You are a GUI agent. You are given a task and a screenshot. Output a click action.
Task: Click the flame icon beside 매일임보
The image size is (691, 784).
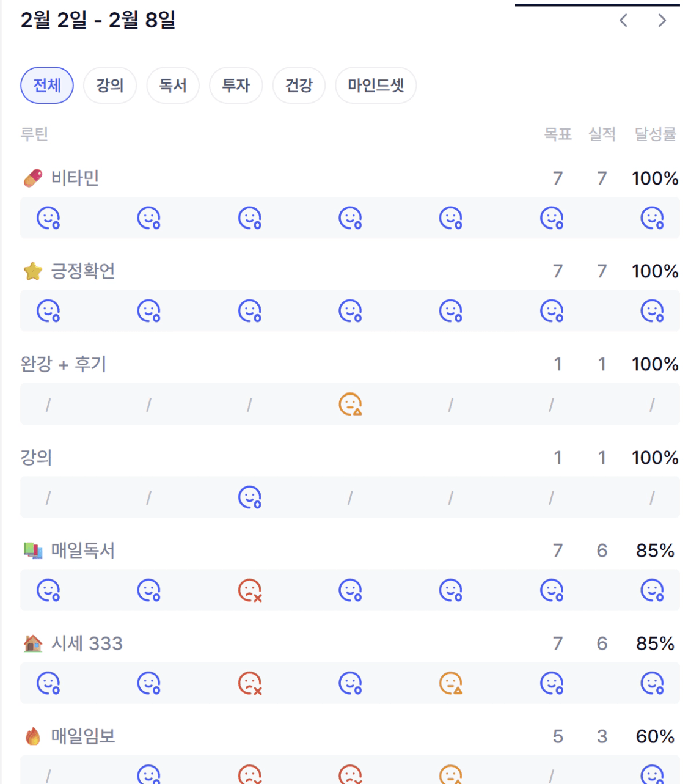(x=33, y=736)
